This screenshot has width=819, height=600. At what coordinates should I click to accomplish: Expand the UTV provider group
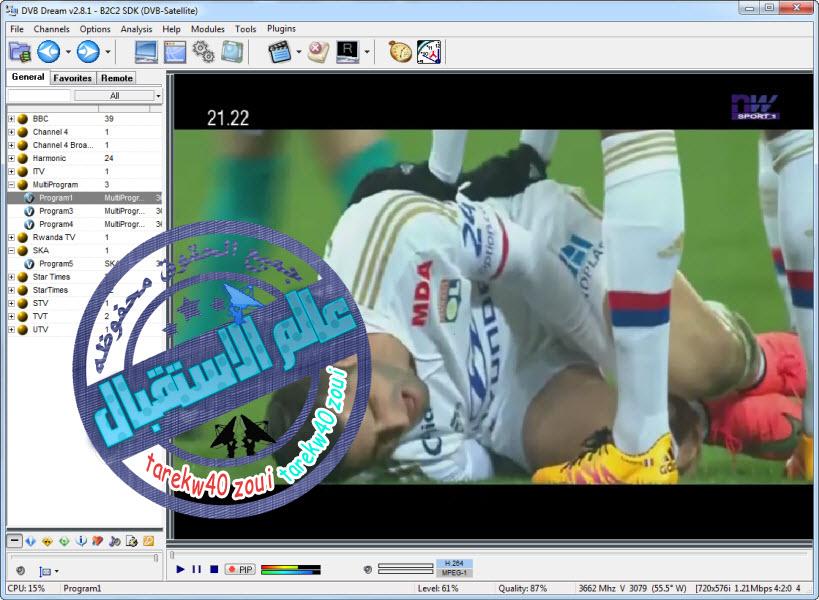11,330
